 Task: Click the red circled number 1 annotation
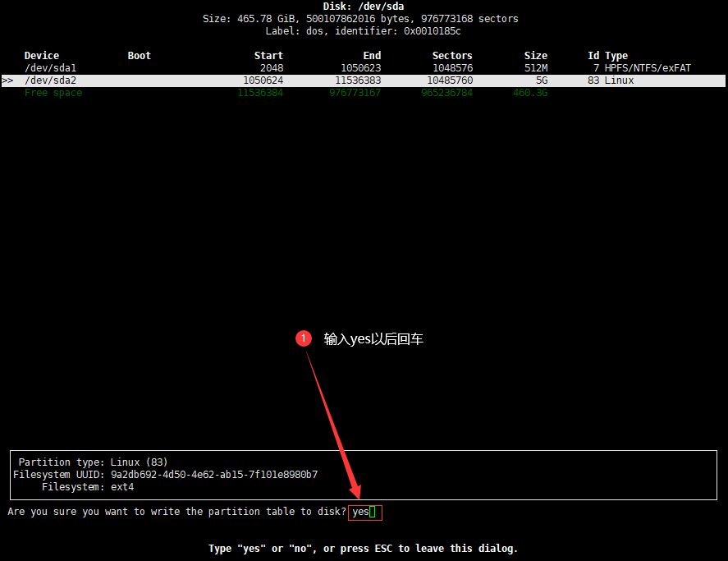pos(303,338)
